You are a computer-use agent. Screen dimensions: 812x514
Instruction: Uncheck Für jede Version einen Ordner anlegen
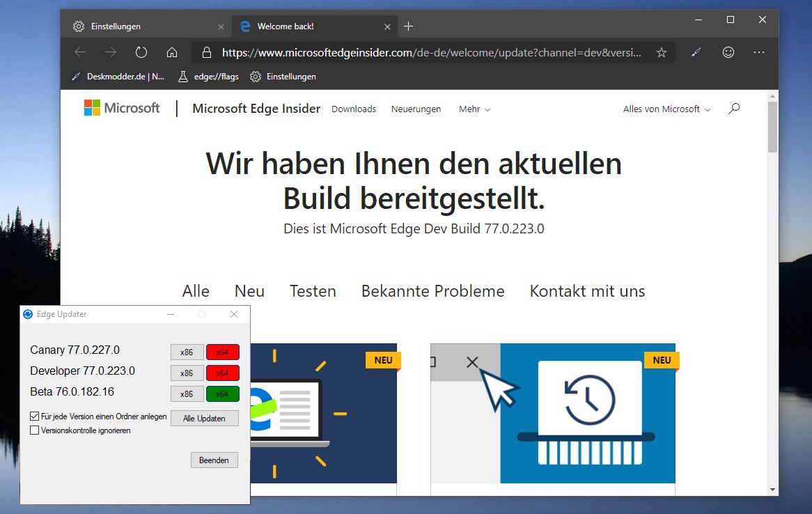(35, 416)
